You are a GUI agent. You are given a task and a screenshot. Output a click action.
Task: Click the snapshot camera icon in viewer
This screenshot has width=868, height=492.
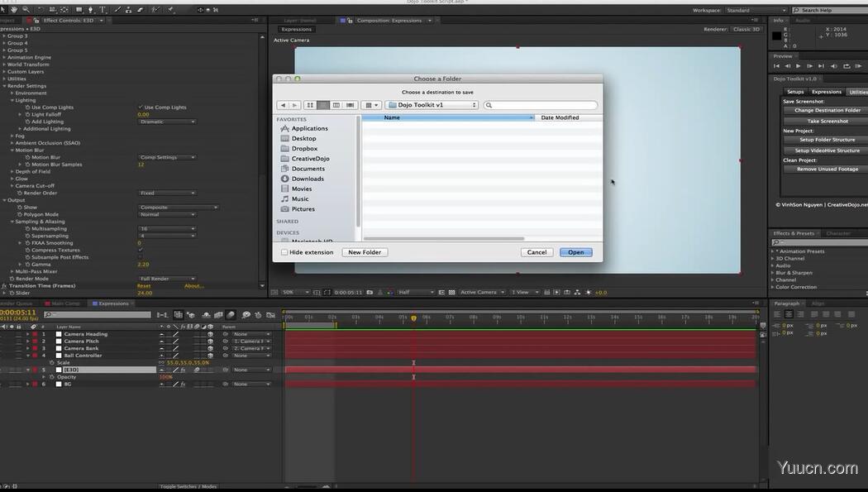coord(370,292)
